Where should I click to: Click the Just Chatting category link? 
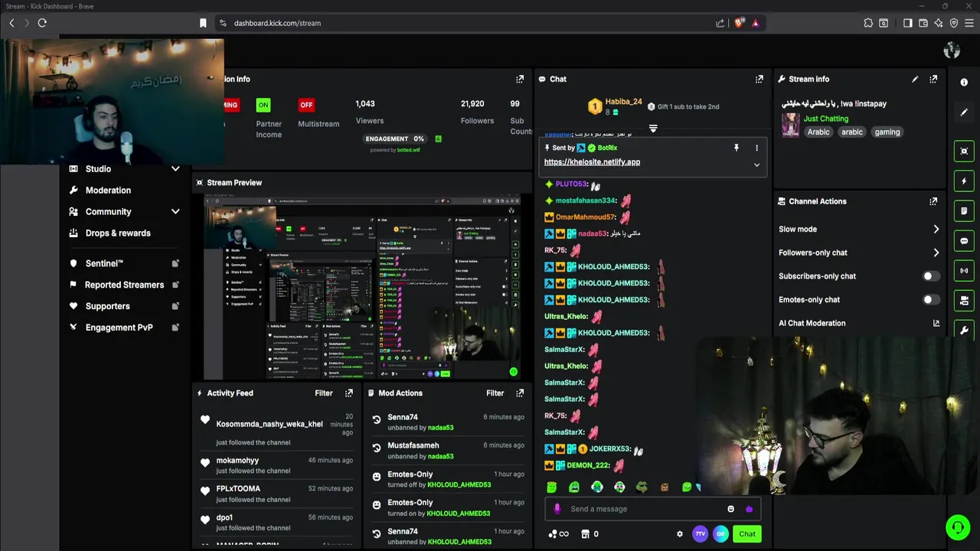click(825, 119)
